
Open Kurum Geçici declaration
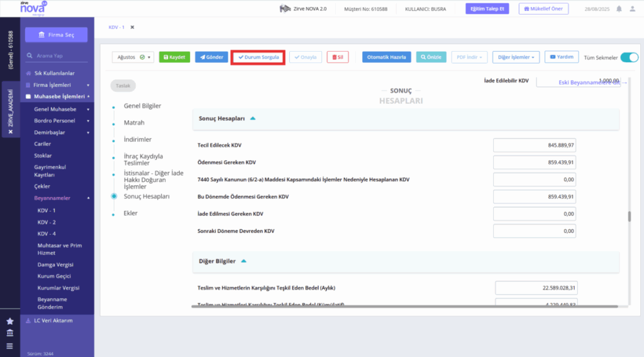click(54, 276)
